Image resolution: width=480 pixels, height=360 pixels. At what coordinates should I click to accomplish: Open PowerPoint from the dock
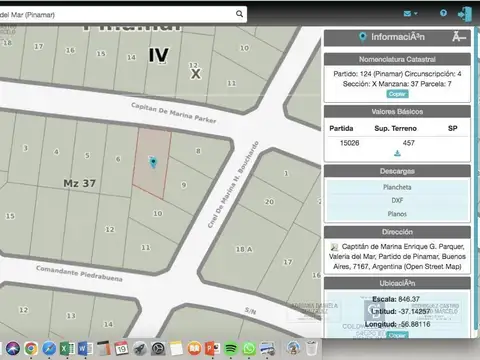tap(213, 349)
